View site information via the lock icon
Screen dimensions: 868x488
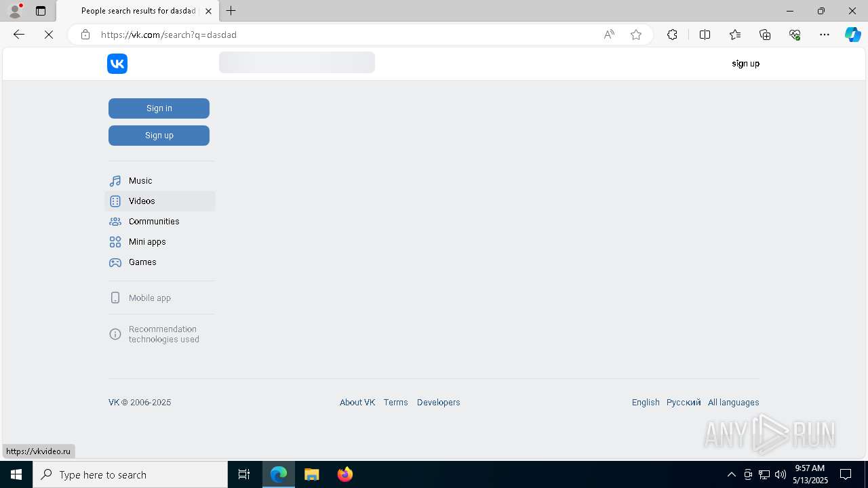(85, 35)
